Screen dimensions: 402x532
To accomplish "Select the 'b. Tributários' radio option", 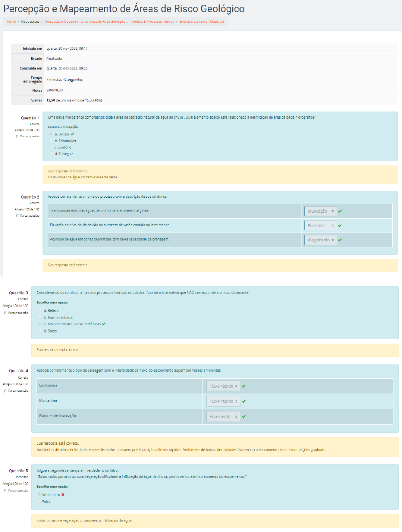I will coord(51,141).
